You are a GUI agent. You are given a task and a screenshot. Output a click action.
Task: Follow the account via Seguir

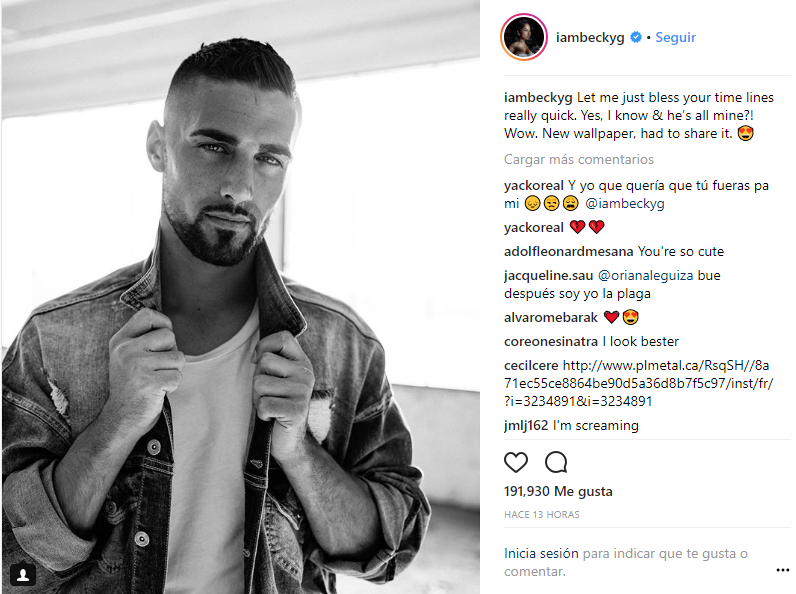(x=675, y=37)
